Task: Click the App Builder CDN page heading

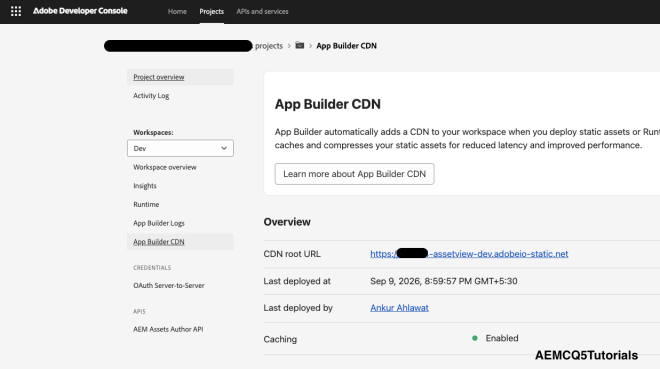Action: 327,104
